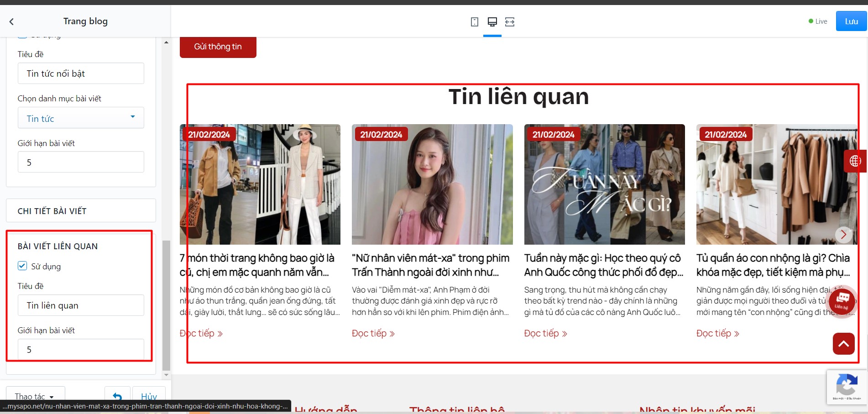This screenshot has width=868, height=414.
Task: Switch to mobile preview mode
Action: [475, 22]
